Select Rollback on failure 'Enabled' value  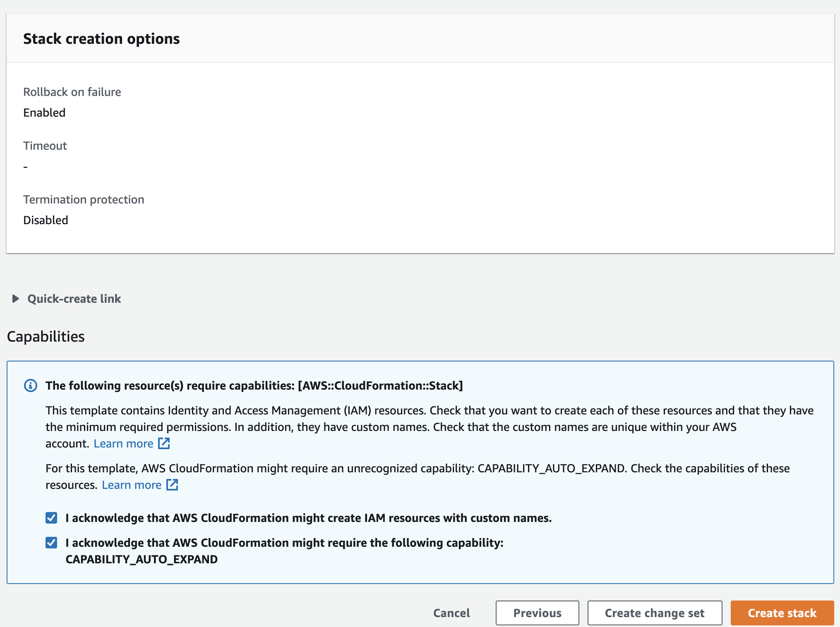[x=44, y=112]
